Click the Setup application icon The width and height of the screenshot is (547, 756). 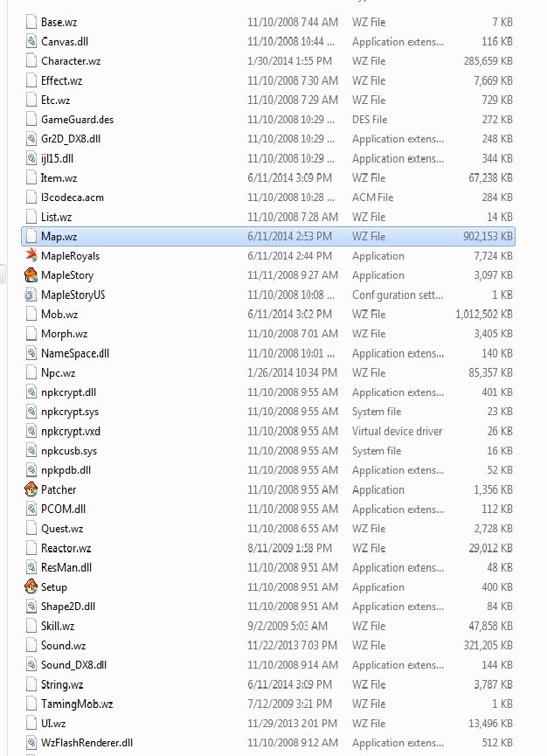[31, 586]
